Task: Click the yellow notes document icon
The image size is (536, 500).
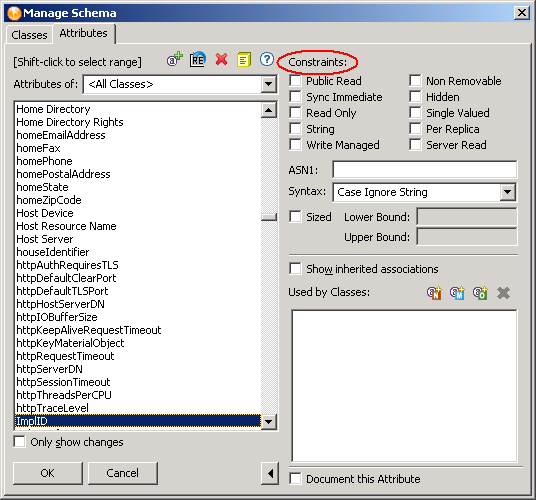Action: (244, 59)
